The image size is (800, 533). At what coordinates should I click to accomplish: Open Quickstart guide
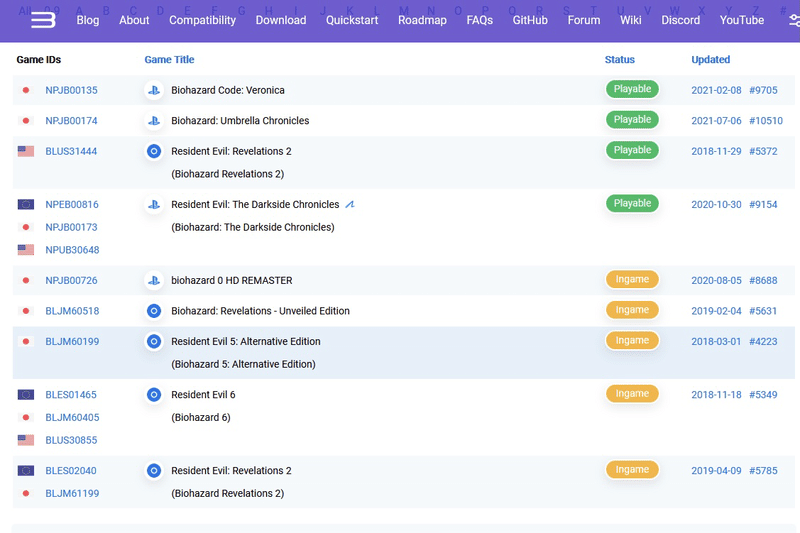click(x=352, y=20)
